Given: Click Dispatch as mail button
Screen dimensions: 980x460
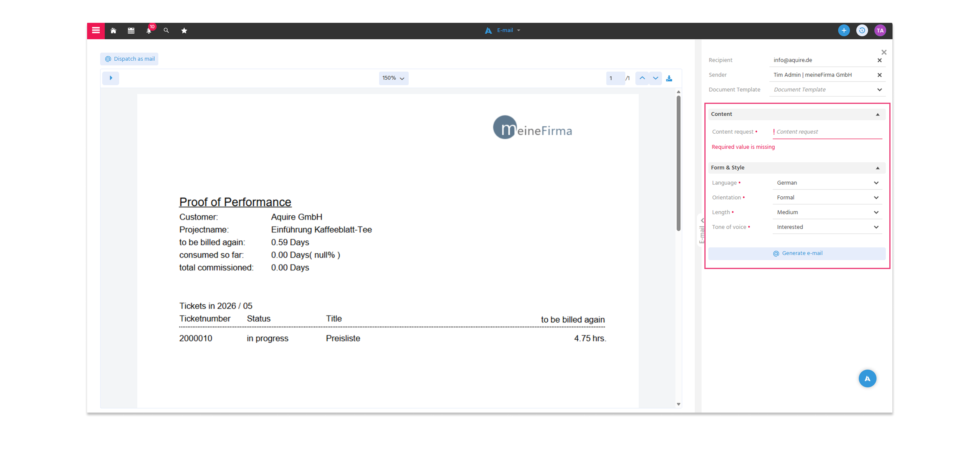Looking at the screenshot, I should [129, 59].
